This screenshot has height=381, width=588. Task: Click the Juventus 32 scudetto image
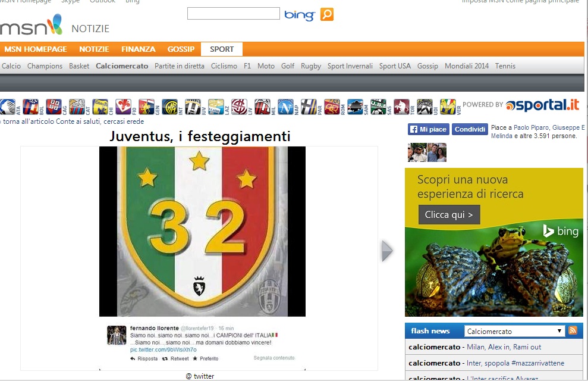tap(202, 231)
